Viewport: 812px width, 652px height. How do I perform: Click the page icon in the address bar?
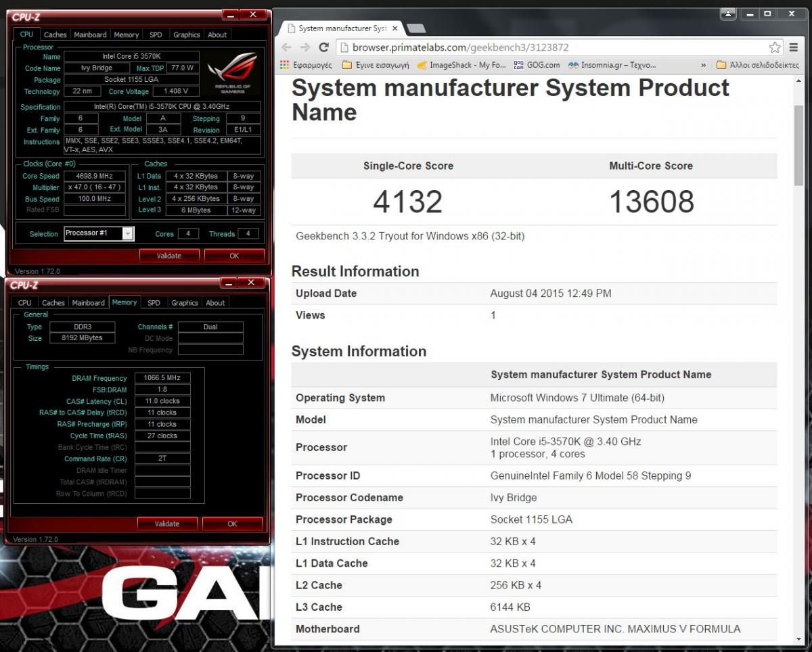pyautogui.click(x=344, y=47)
